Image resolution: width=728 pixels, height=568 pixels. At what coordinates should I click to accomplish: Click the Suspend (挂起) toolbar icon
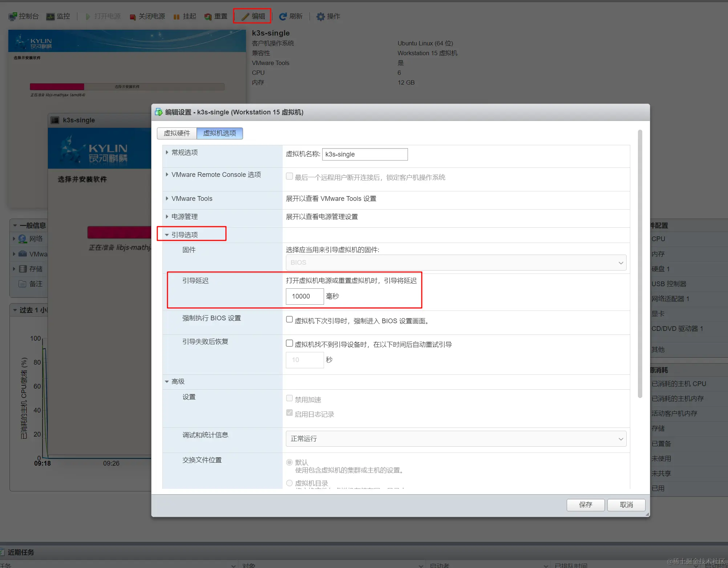click(177, 17)
